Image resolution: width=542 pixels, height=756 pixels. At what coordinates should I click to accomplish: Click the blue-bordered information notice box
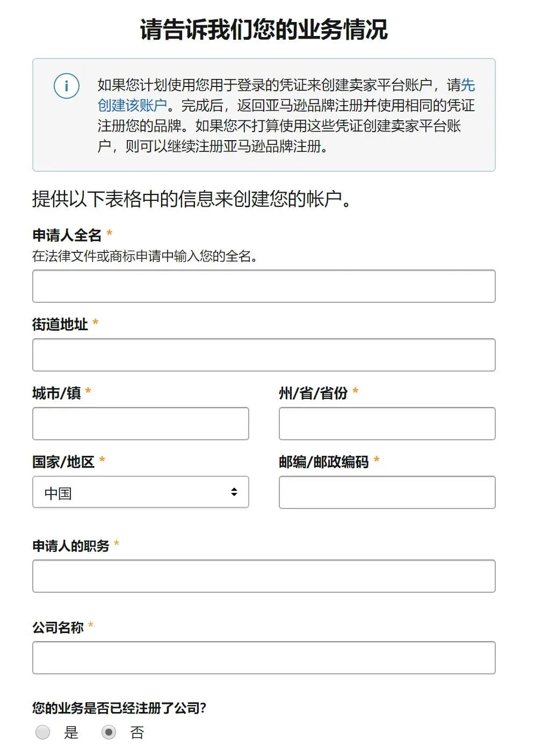(264, 114)
